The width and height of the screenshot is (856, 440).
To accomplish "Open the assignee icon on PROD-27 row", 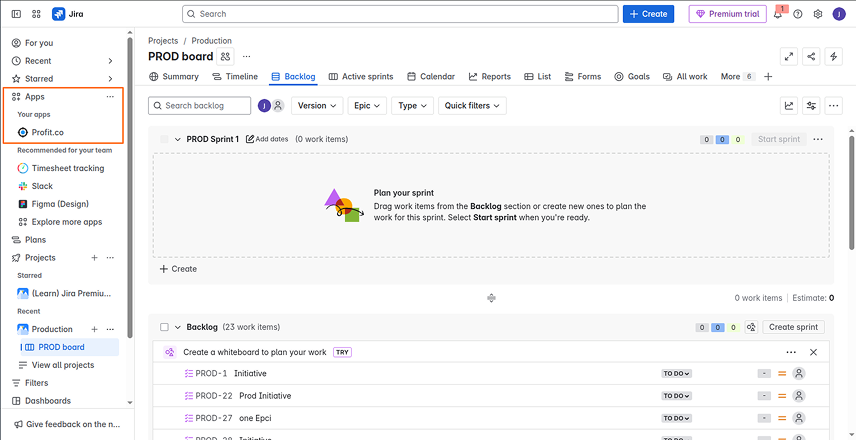I will (x=799, y=418).
